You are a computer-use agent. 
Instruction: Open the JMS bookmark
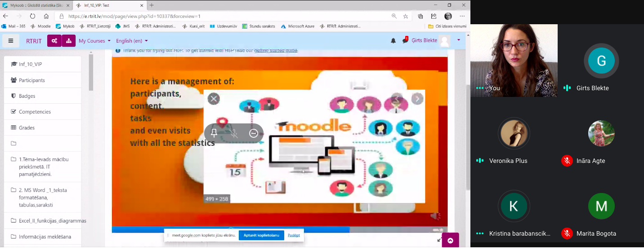(x=123, y=26)
